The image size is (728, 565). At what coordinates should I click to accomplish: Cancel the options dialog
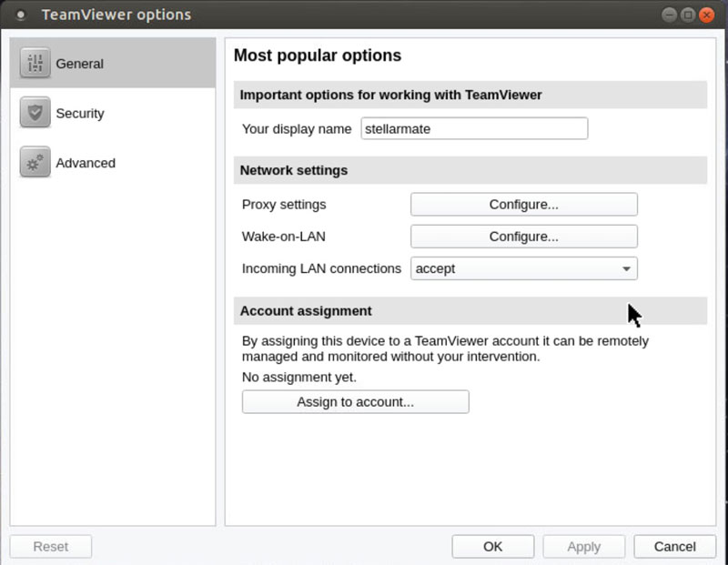tap(674, 547)
